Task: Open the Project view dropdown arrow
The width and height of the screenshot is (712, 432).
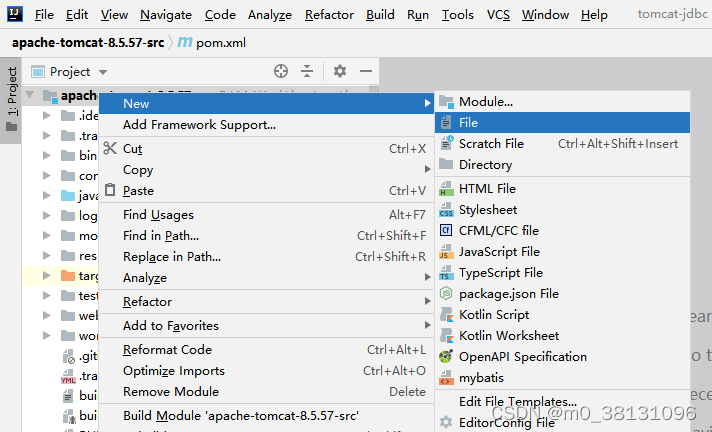Action: (103, 72)
